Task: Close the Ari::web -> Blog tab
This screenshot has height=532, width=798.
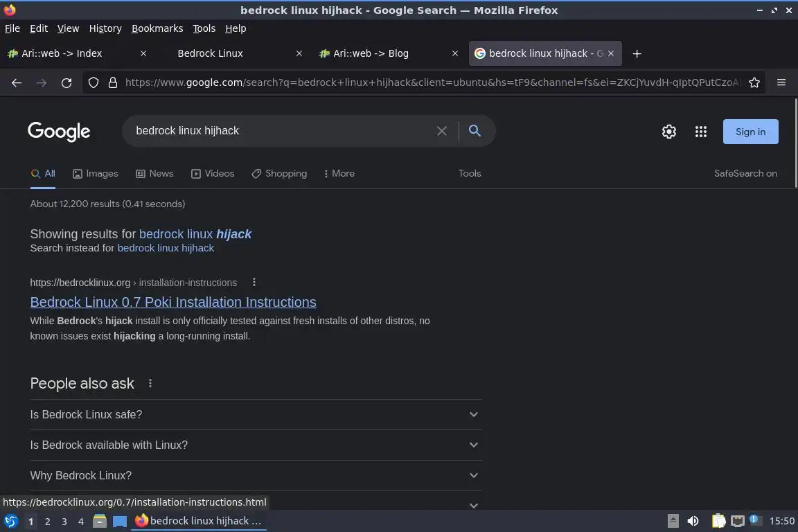Action: coord(455,53)
